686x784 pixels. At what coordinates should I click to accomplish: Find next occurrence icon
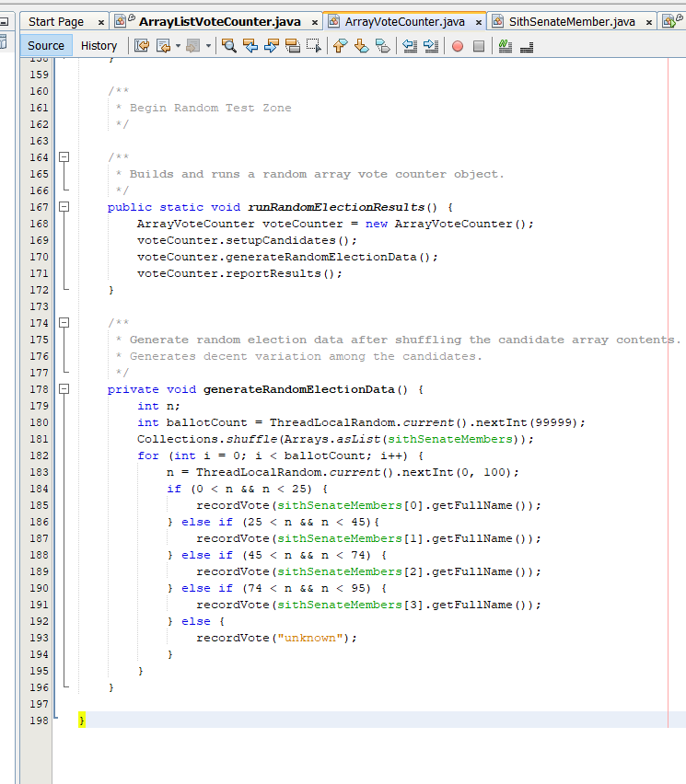click(x=272, y=46)
